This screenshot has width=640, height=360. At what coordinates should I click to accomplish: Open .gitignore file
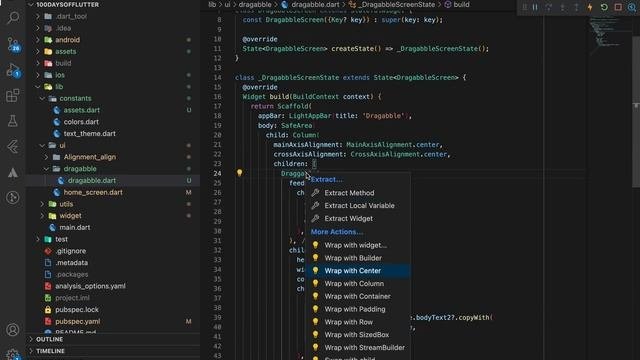tap(71, 251)
